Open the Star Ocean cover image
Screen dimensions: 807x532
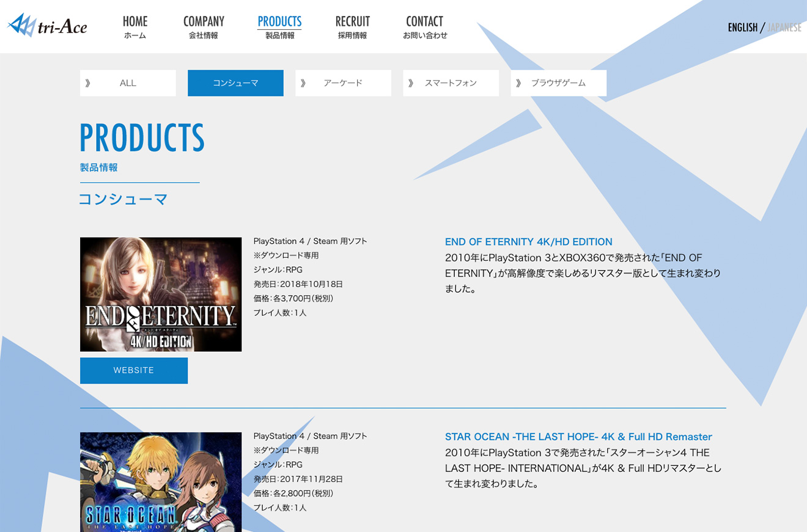coord(161,482)
